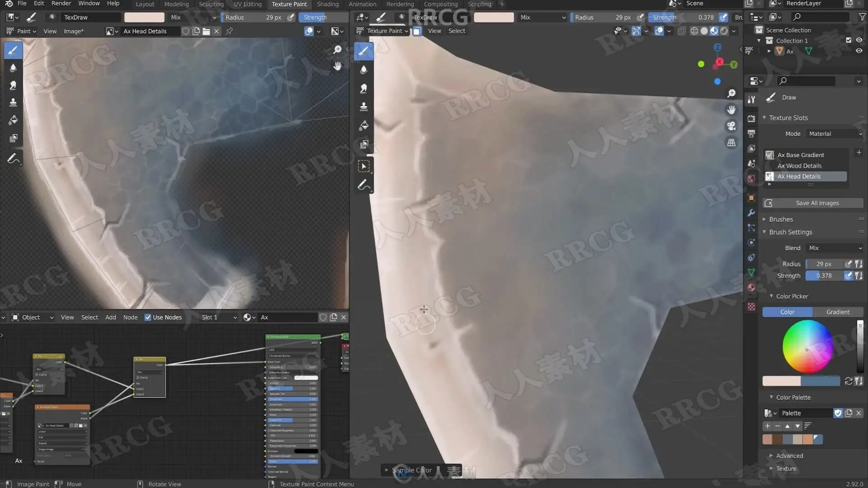Select the Fill tool in the image editor

coord(13,120)
